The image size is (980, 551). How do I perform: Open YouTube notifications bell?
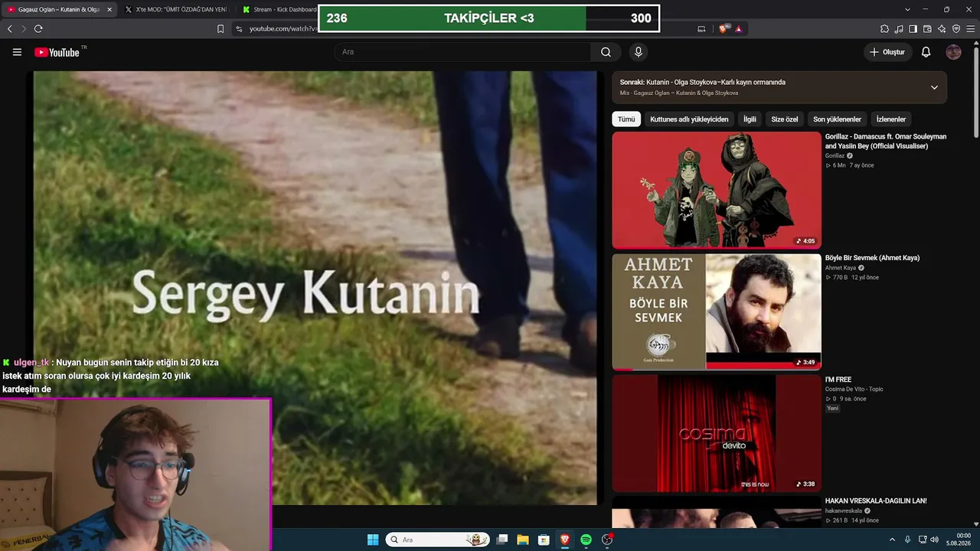pos(926,52)
